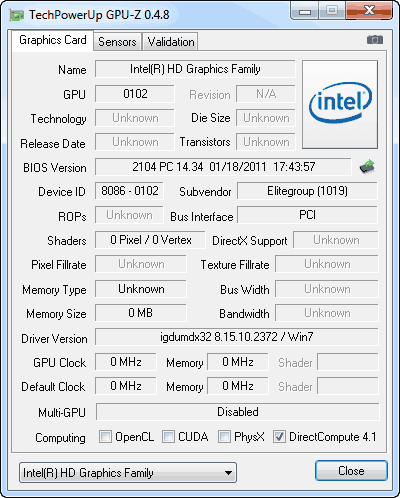The image size is (400, 498).
Task: Click the Device ID field 8086 - 0102
Action: click(129, 191)
